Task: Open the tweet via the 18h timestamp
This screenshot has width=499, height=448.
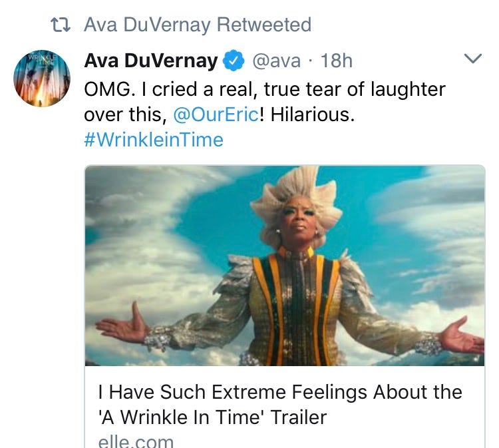Action: [x=336, y=61]
